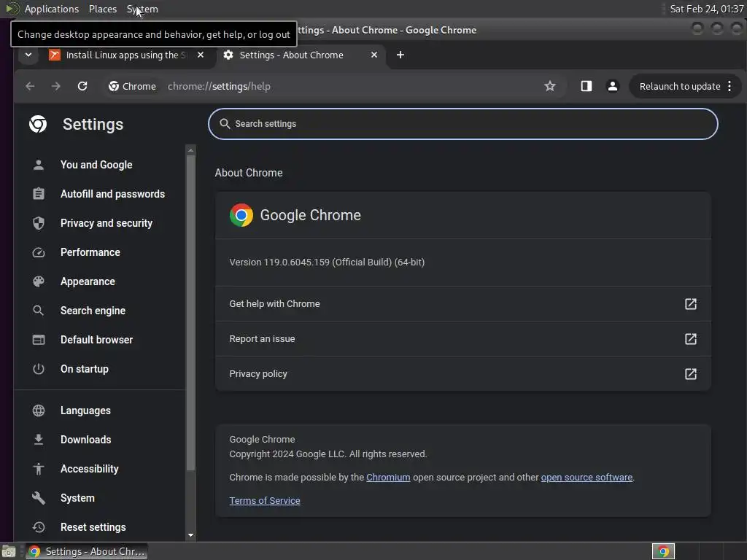Click show desktop icon in bottom panel
747x560 pixels.
(x=9, y=552)
